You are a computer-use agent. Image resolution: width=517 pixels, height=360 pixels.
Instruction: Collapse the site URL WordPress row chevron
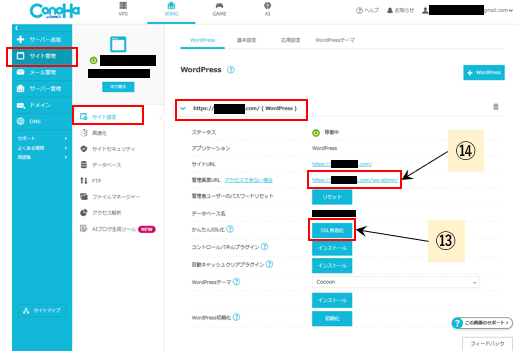pos(183,108)
